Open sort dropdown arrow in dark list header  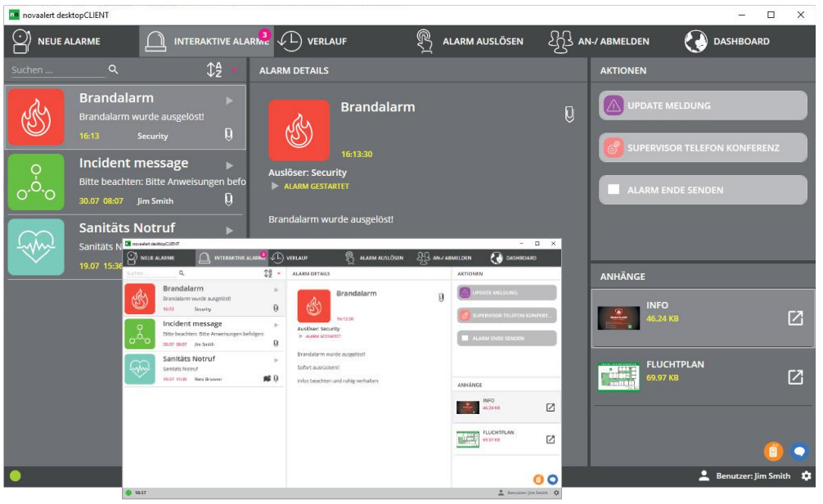[234, 70]
